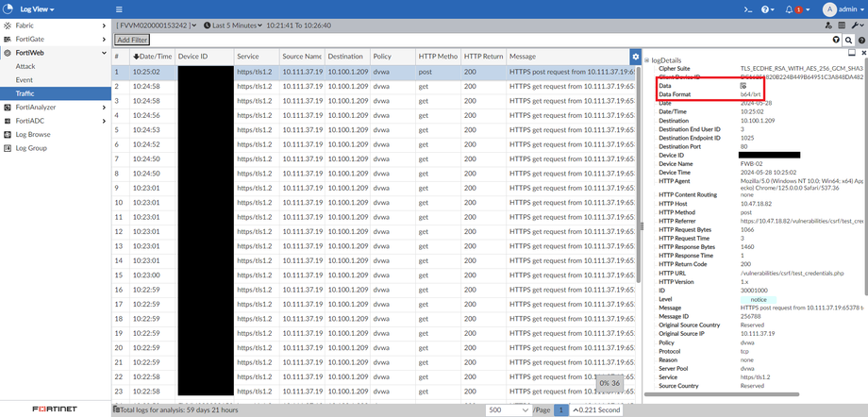Click the FortiAnalyzer icon in the sidebar
The height and width of the screenshot is (417, 868).
(8, 107)
